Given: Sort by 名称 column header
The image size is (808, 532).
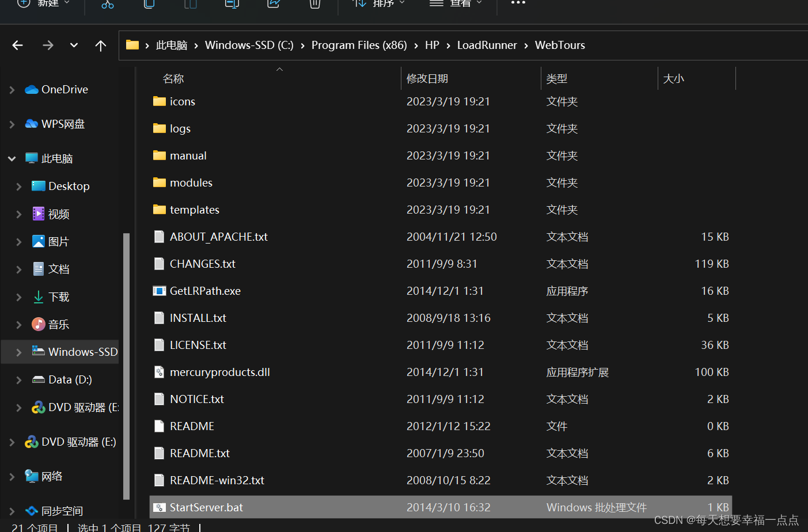Looking at the screenshot, I should [x=173, y=78].
